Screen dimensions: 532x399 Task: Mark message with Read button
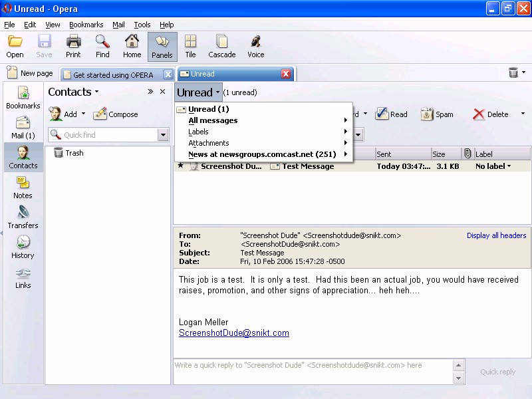point(391,114)
